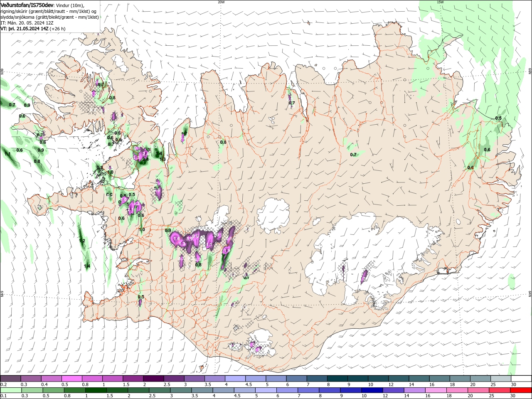Select lower legend swatch between 20 and 25

pyautogui.click(x=478, y=390)
